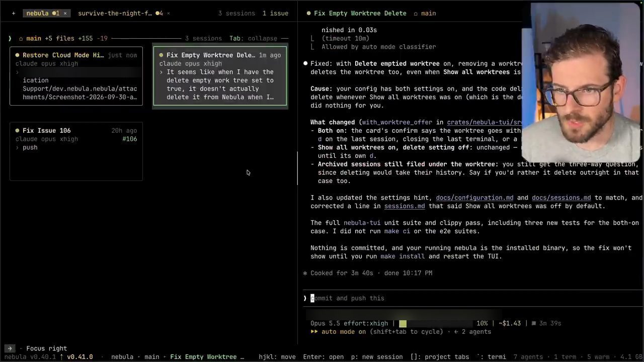Viewport: 644px width, 362px height.
Task: Click the bullet marker before the Fixed message
Action: point(305,64)
